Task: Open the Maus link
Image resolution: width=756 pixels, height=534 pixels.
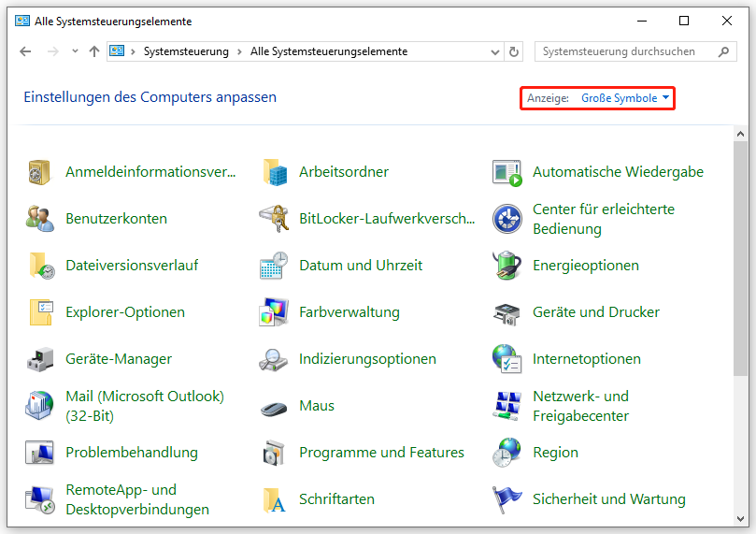Action: (317, 406)
